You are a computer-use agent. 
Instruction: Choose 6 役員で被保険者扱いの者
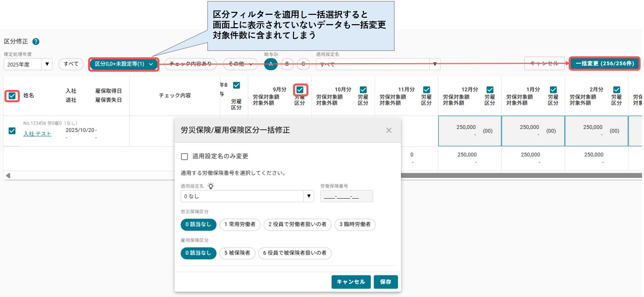[295, 253]
